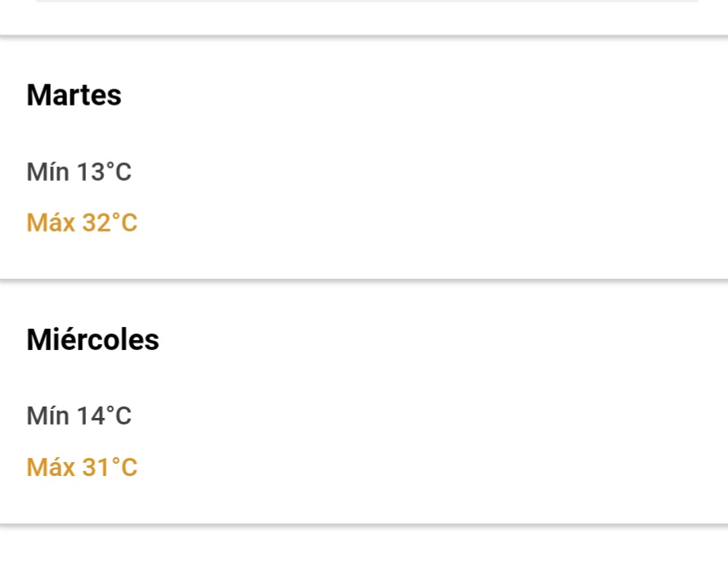Click the word Mín in the Miércoles card
Image resolution: width=728 pixels, height=566 pixels.
(47, 416)
